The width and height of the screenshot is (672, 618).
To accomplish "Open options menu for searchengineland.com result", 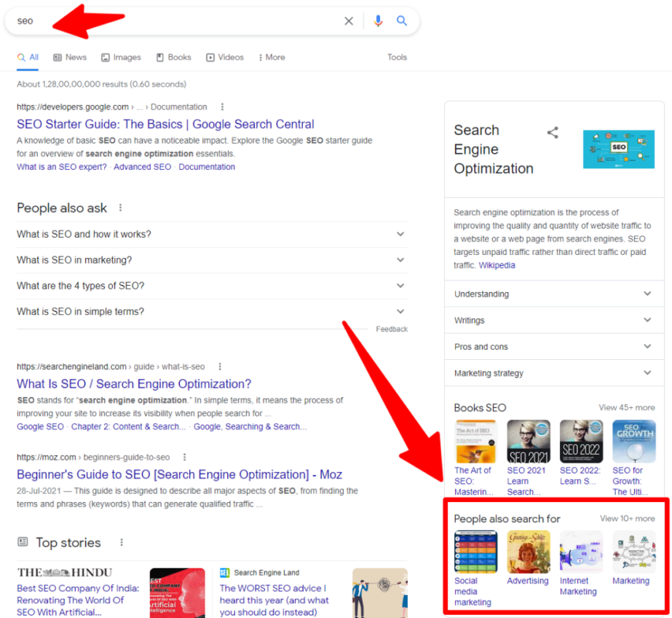I will click(x=220, y=366).
